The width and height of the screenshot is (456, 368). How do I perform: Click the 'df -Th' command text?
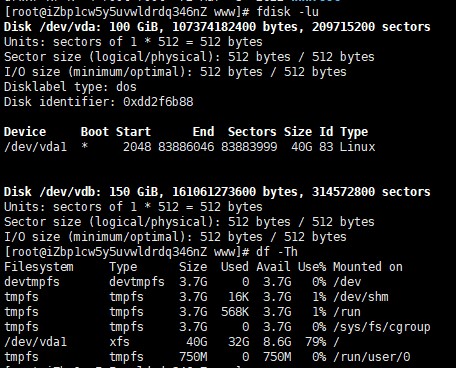click(x=277, y=252)
